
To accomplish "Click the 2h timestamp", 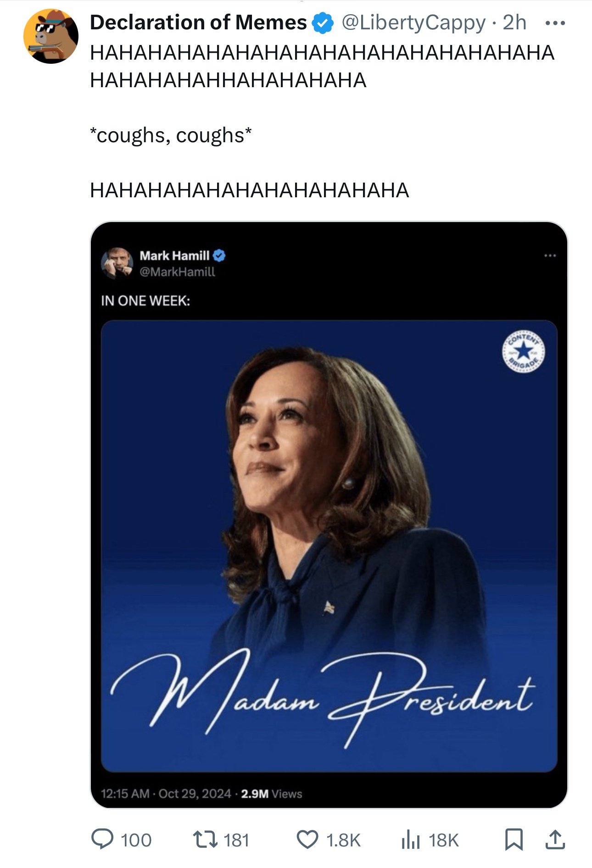I will click(x=514, y=22).
